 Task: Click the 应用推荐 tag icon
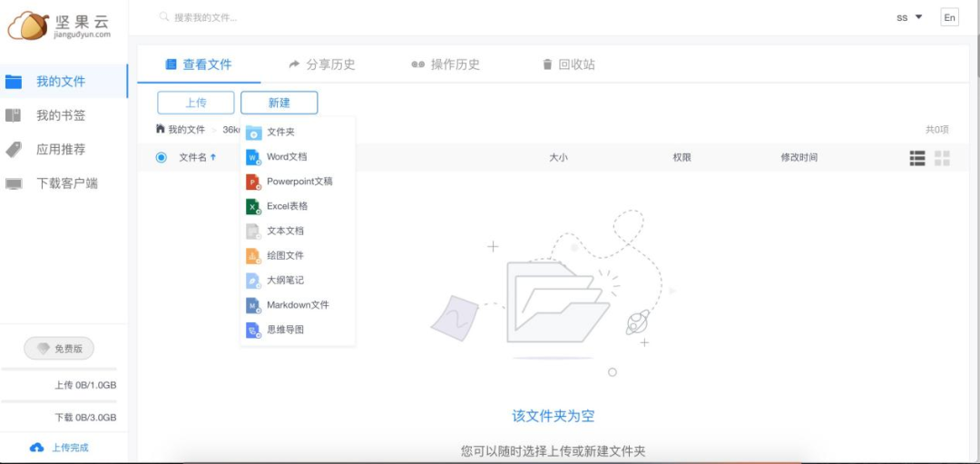pos(13,150)
